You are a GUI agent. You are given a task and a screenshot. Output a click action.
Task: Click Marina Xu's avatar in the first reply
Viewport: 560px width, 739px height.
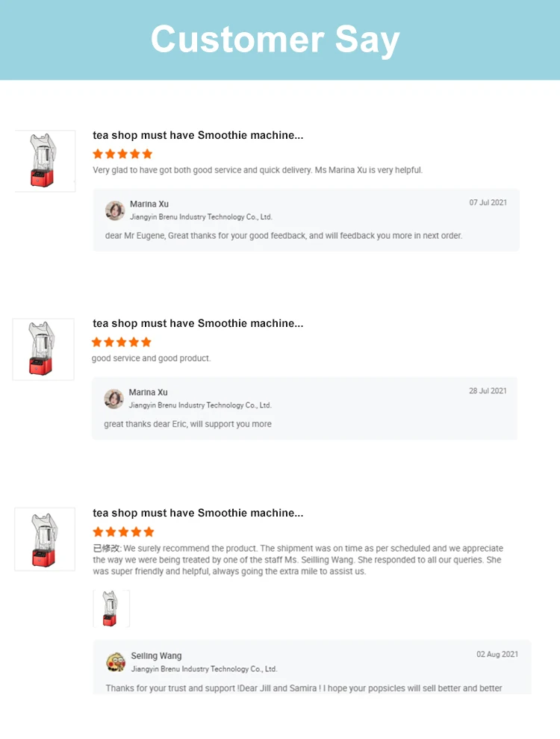coord(114,211)
